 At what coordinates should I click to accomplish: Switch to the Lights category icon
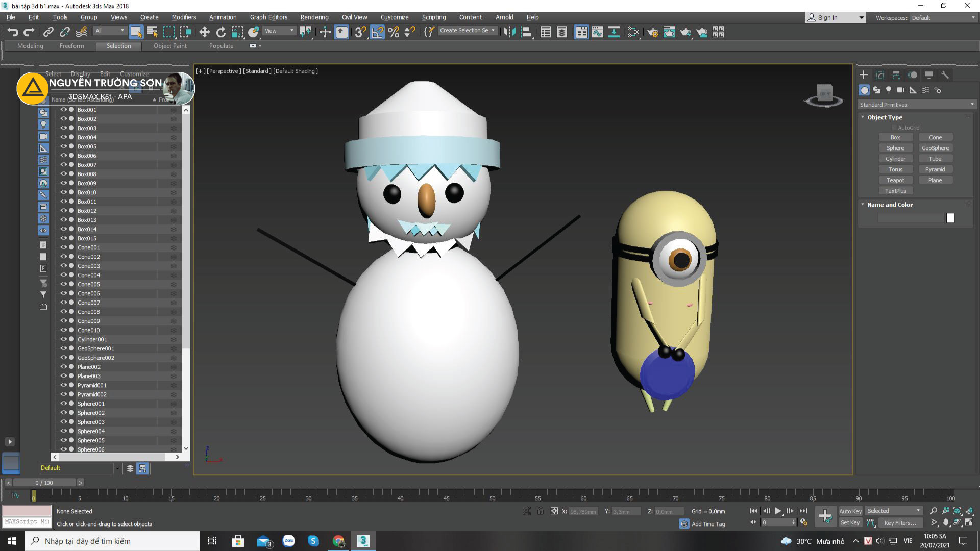[889, 90]
